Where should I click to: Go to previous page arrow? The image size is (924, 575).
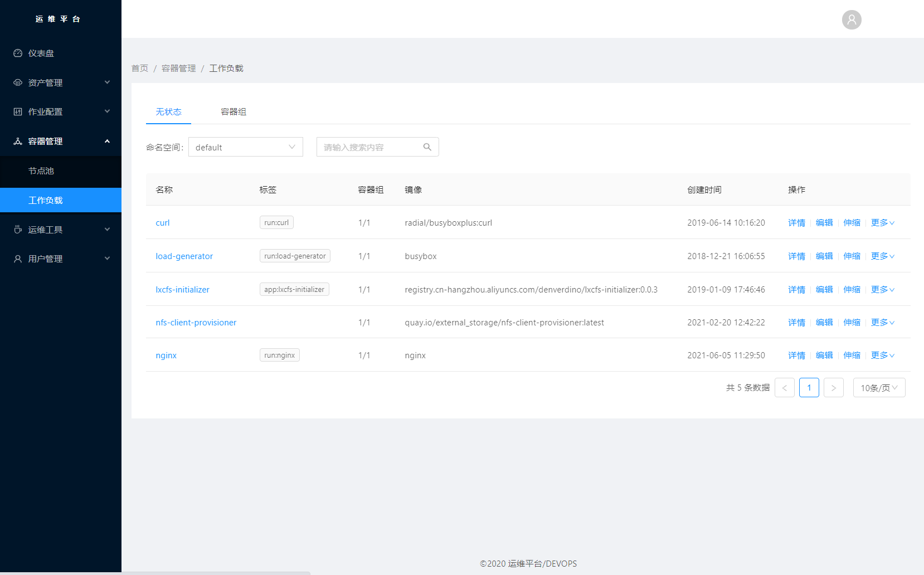[785, 388]
